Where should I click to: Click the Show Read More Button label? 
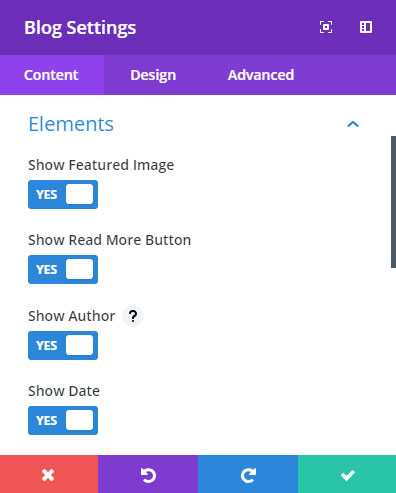coord(110,240)
